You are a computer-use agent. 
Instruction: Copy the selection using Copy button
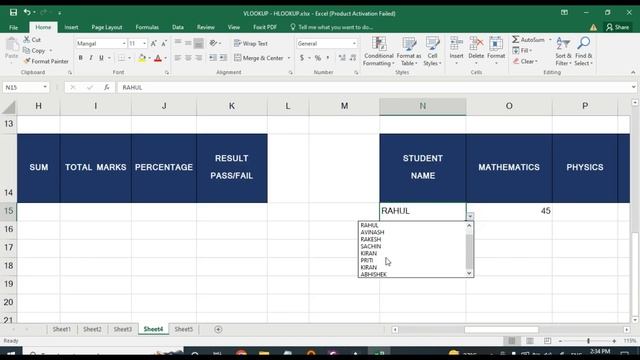pyautogui.click(x=34, y=51)
